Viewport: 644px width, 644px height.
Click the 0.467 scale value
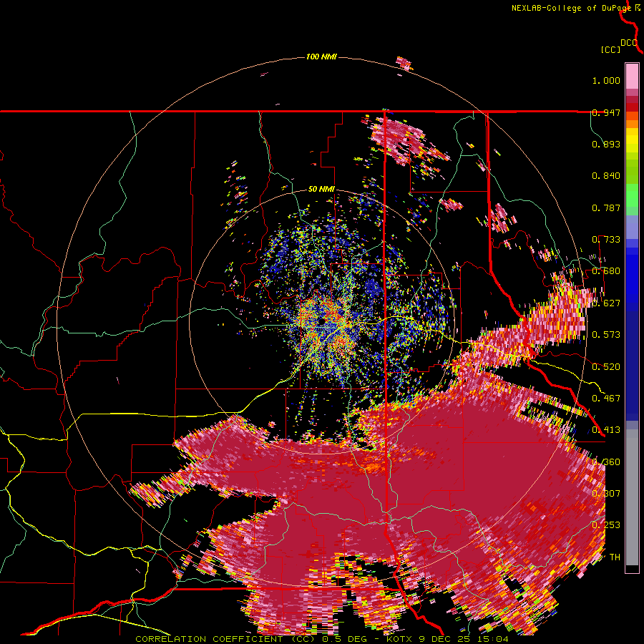[606, 399]
